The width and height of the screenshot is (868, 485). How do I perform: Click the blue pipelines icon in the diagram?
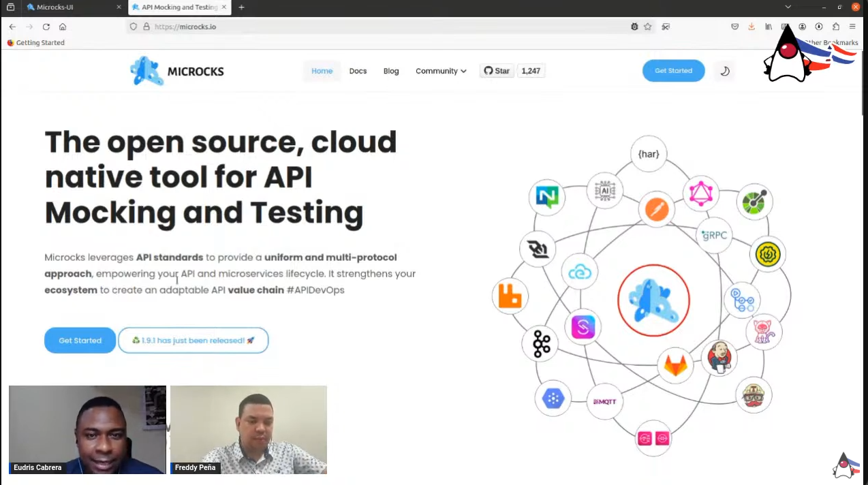(742, 300)
